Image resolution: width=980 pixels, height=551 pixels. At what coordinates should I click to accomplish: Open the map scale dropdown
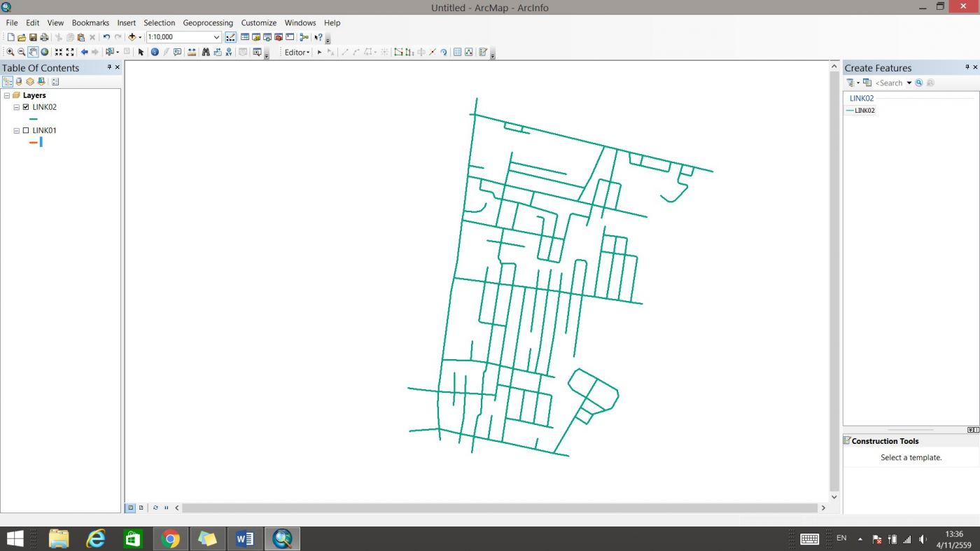click(x=216, y=37)
